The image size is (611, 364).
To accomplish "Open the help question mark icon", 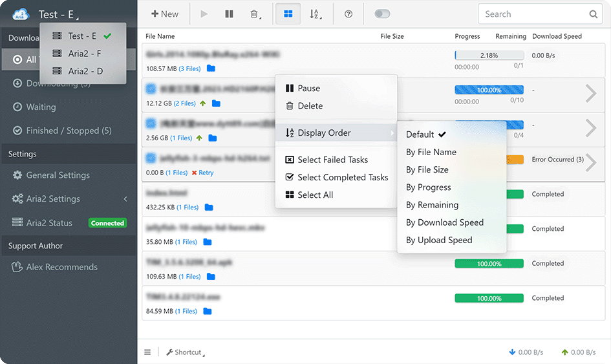I will point(348,14).
